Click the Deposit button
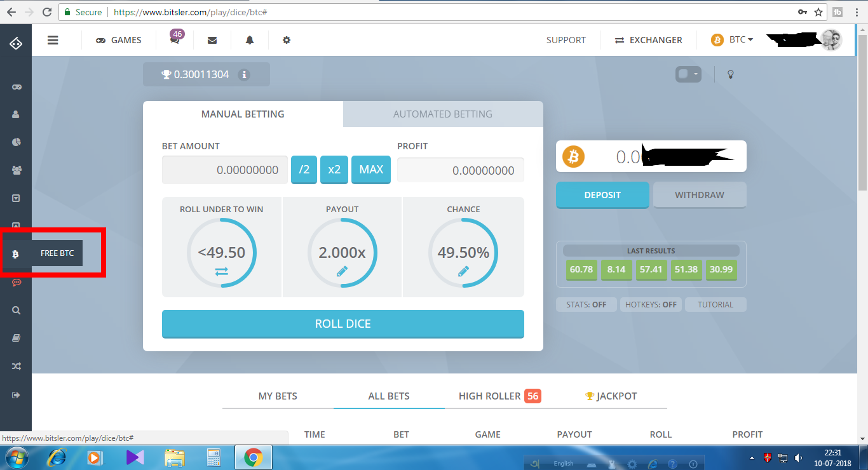This screenshot has height=470, width=868. click(x=602, y=195)
